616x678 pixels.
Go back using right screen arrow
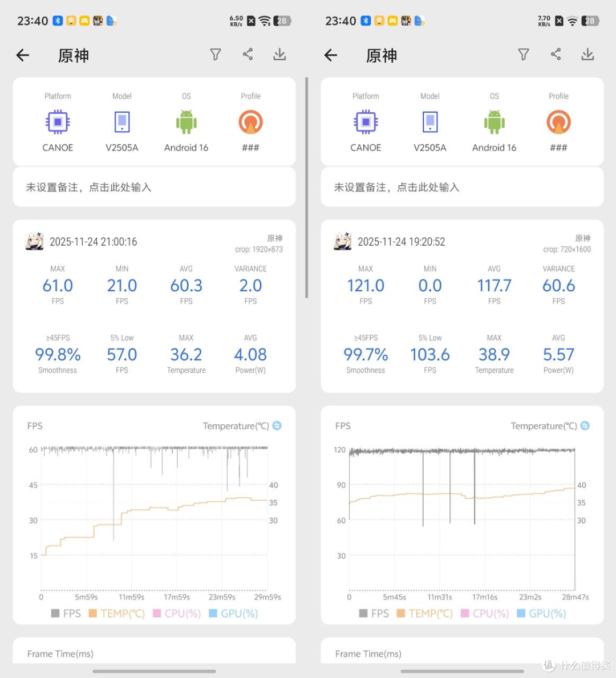tap(330, 55)
